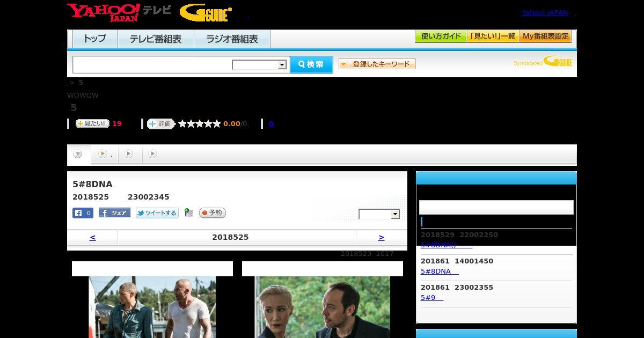This screenshot has height=338, width=644.
Task: Open the 5#8DNA() link for 2018529
Action: [x=447, y=245]
